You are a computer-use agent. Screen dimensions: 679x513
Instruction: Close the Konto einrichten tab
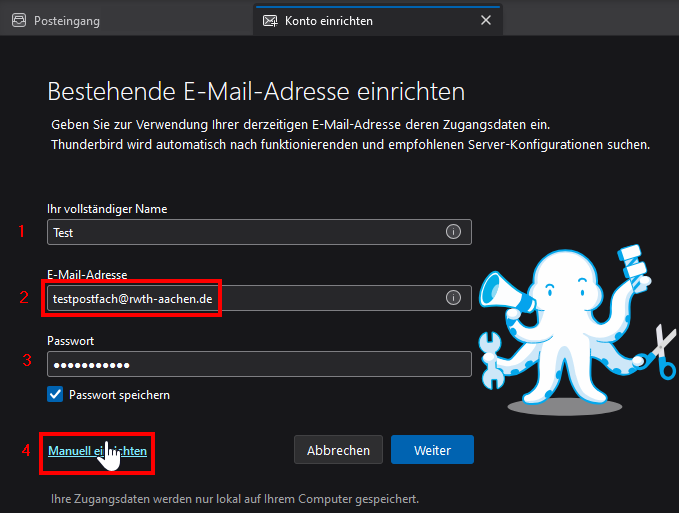pos(486,20)
